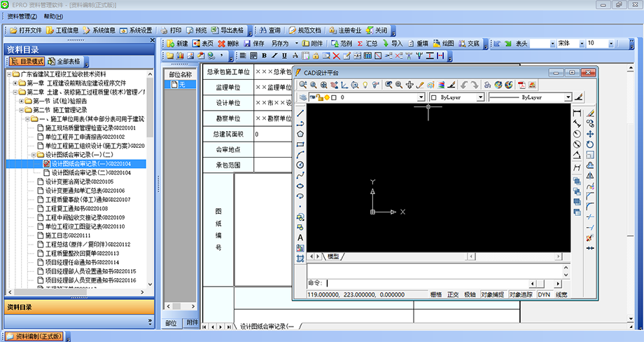Image resolution: width=644 pixels, height=342 pixels.
Task: Toggle 对象捕捉 object snap in CAD
Action: [x=492, y=295]
